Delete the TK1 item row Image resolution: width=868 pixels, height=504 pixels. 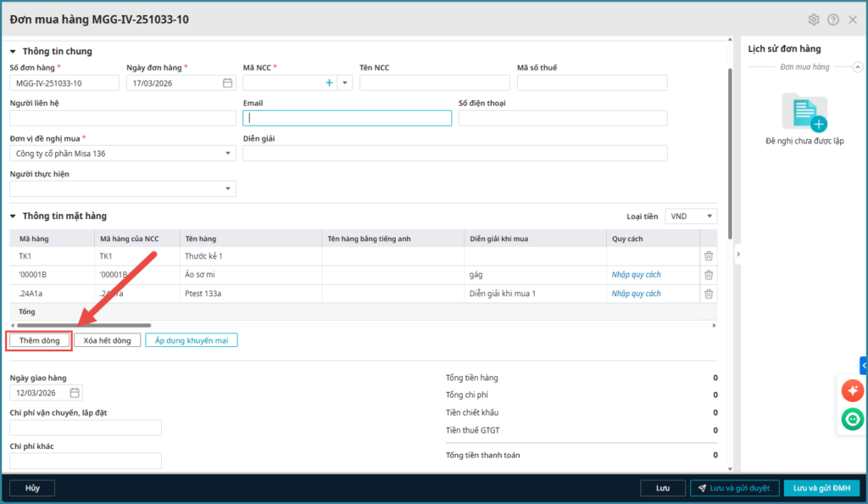pos(709,256)
